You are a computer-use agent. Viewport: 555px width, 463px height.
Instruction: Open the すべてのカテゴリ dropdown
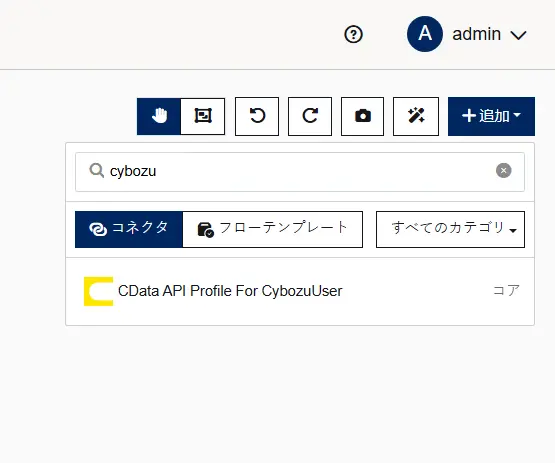[x=450, y=229]
